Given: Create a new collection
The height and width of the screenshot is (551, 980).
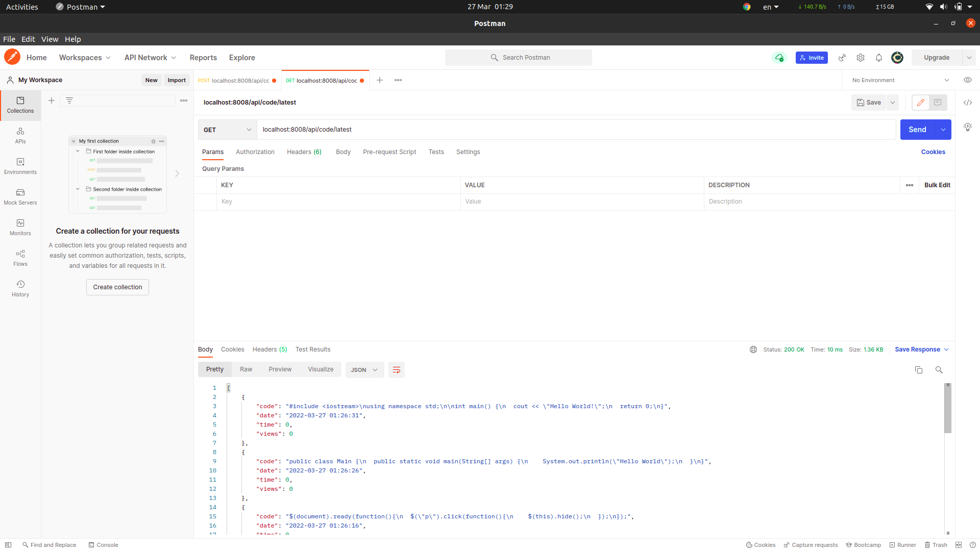Looking at the screenshot, I should [117, 287].
